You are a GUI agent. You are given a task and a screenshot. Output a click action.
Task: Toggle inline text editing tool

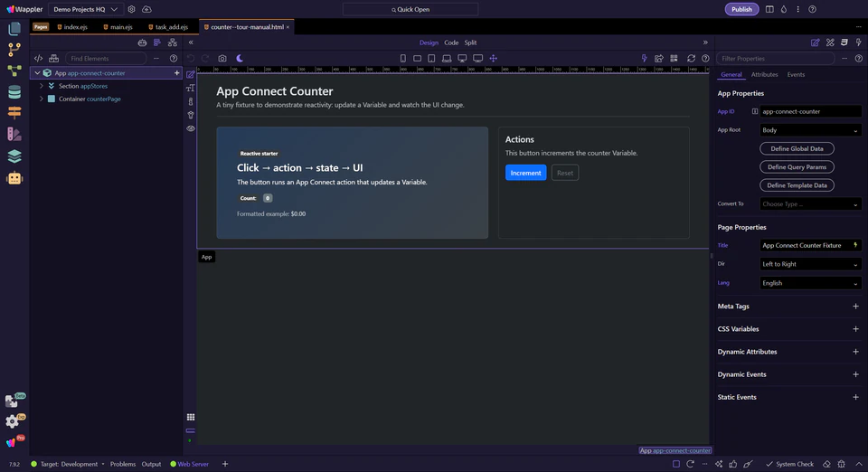(191, 88)
